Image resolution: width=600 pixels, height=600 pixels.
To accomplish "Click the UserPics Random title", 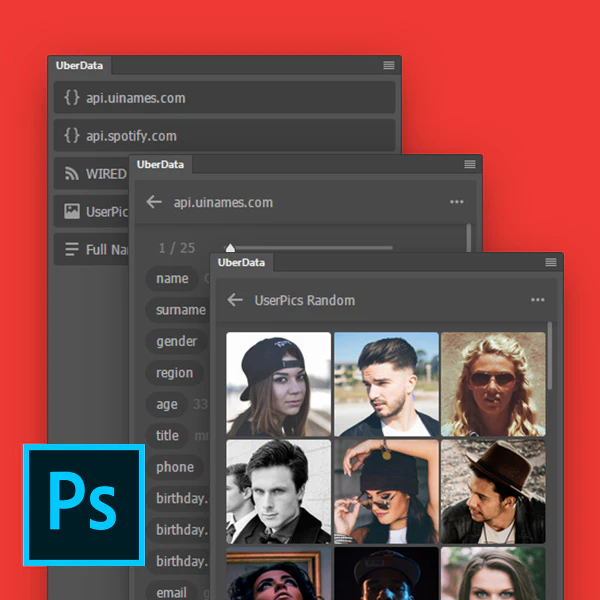I will click(305, 300).
